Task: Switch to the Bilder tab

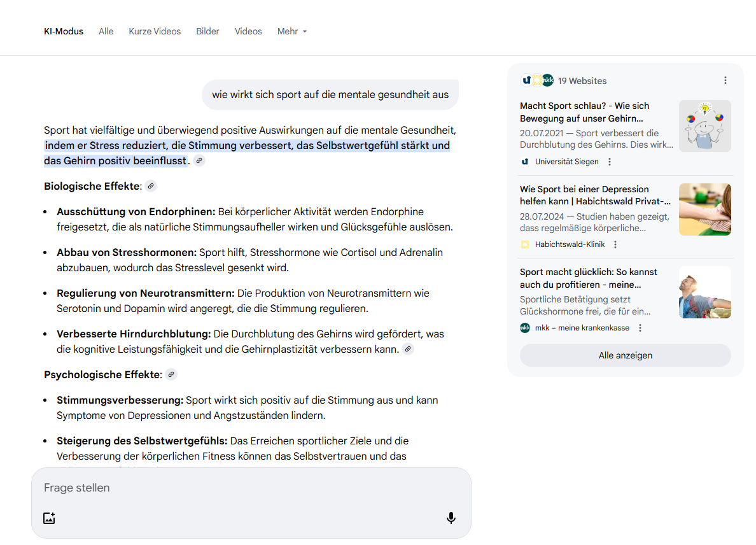Action: pyautogui.click(x=207, y=31)
